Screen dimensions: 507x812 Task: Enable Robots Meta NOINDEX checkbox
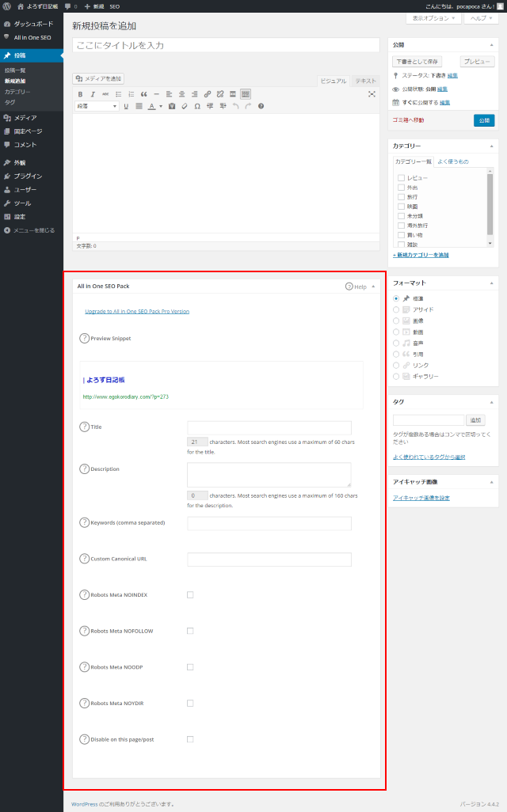click(190, 595)
